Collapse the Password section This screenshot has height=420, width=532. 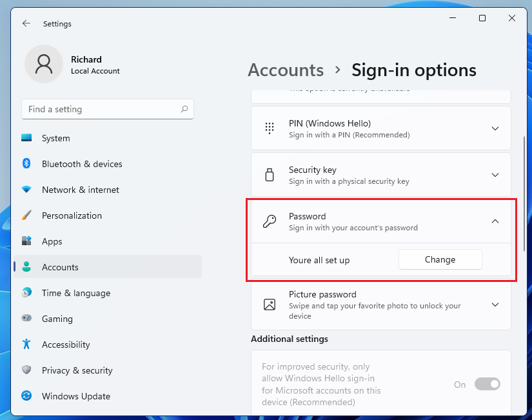coord(495,221)
